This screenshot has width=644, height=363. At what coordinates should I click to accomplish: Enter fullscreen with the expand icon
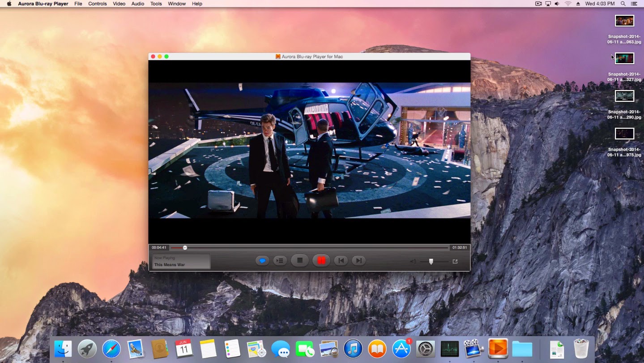455,261
